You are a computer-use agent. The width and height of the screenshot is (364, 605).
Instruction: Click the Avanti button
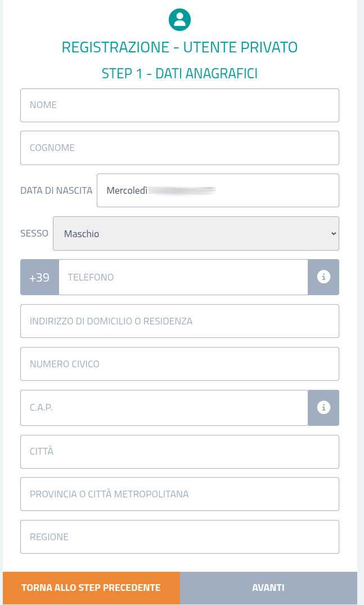click(268, 588)
